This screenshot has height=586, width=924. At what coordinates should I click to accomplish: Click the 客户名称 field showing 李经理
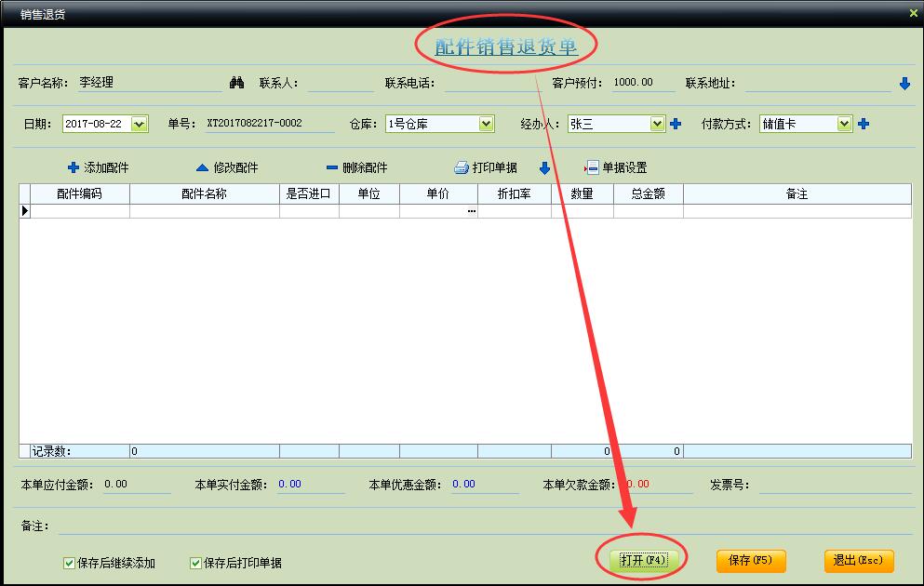(150, 83)
